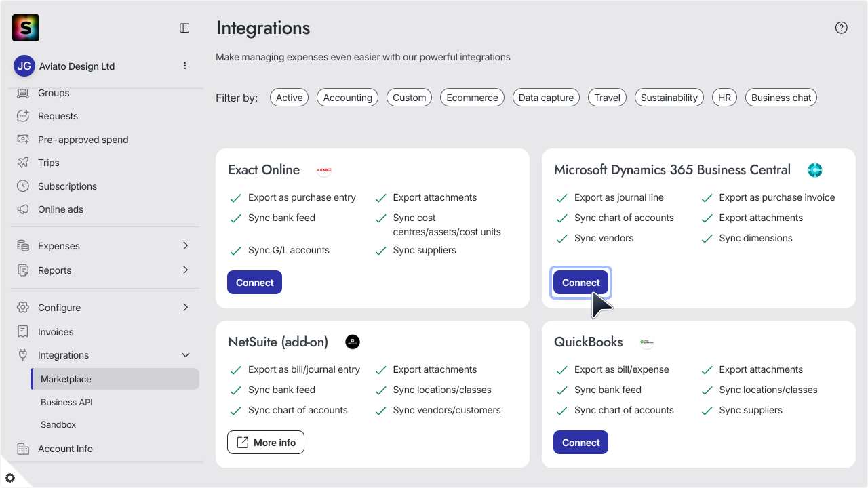Click the Trips airplane icon
The image size is (868, 488).
[x=23, y=163]
